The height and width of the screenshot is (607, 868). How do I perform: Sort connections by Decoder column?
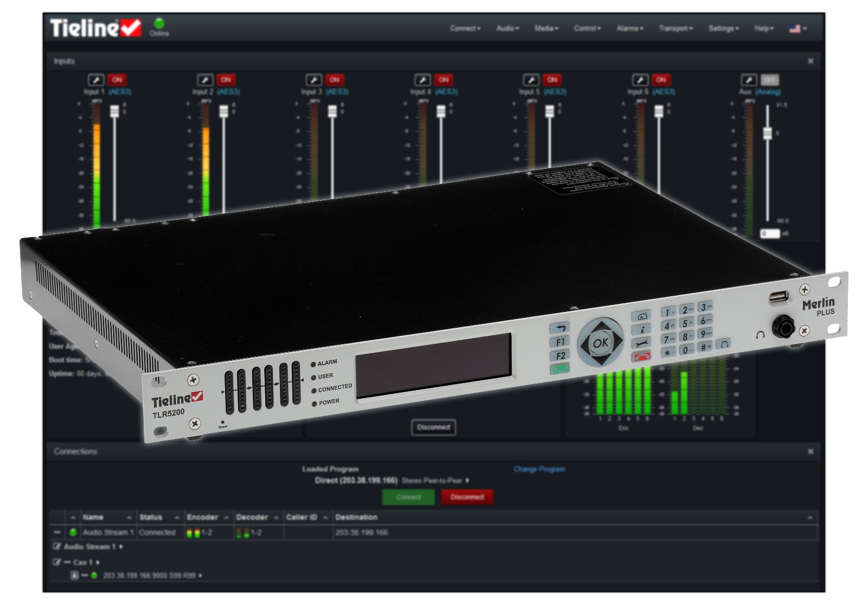pyautogui.click(x=258, y=517)
